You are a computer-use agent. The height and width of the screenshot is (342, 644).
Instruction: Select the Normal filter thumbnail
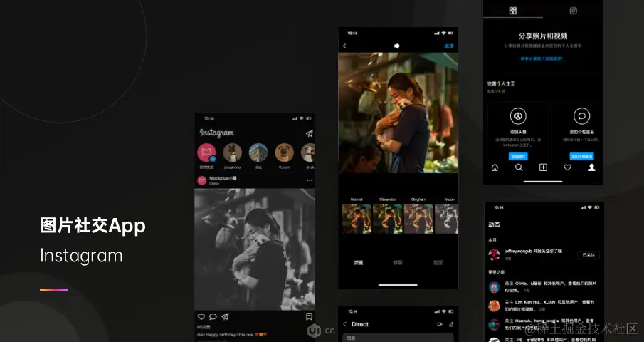[x=357, y=219]
